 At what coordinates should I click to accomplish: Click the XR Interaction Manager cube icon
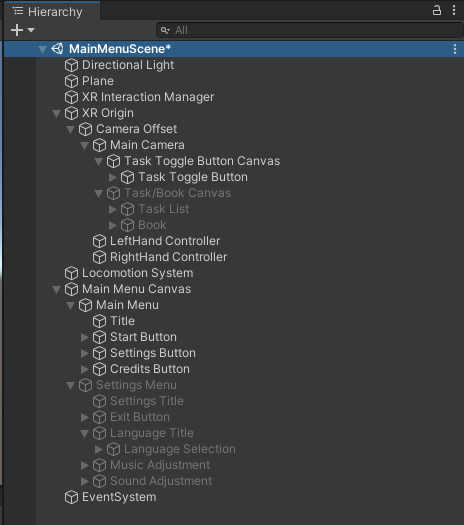71,97
